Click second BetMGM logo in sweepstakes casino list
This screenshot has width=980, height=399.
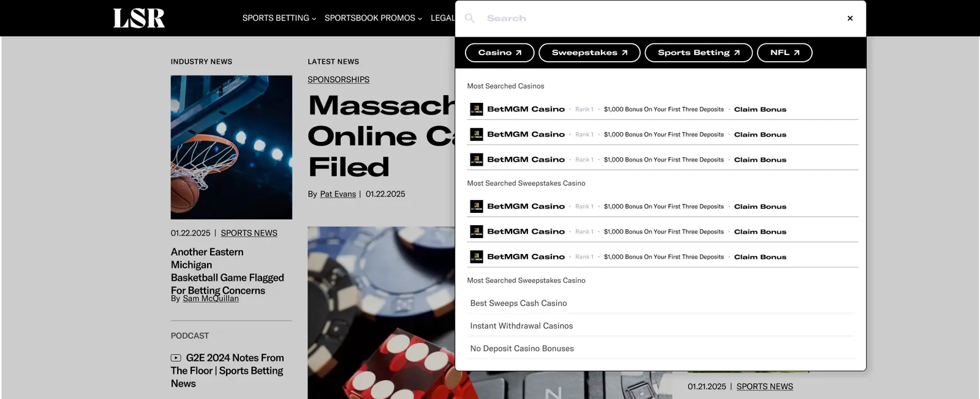477,232
